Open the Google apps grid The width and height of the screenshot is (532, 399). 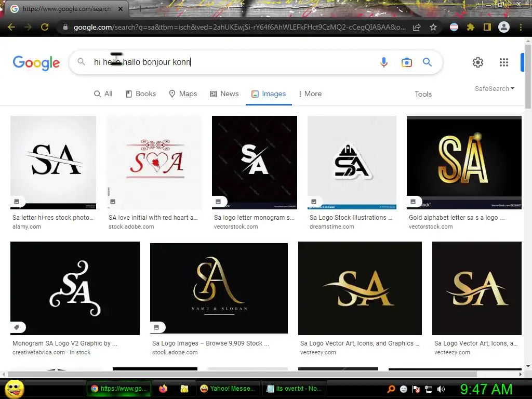point(504,62)
